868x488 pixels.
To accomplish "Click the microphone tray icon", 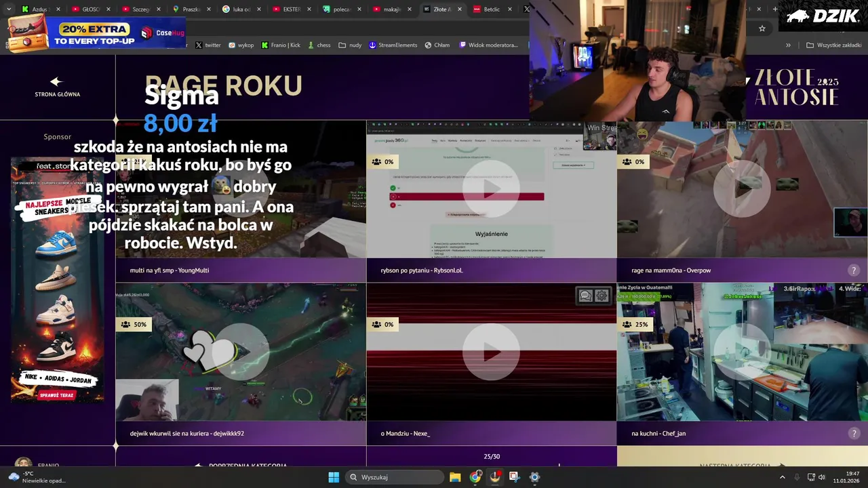I will click(797, 477).
